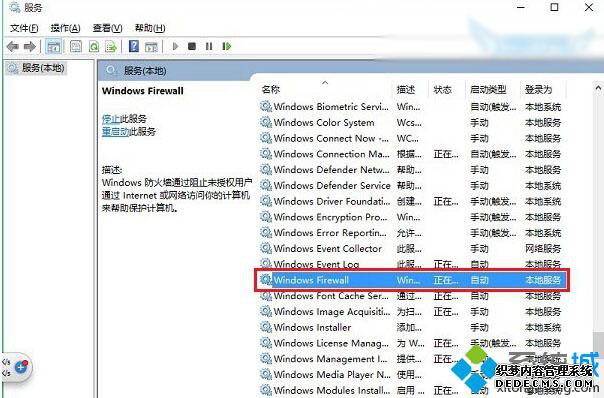Click the 服务 window title icon
This screenshot has height=398, width=604.
[14, 7]
